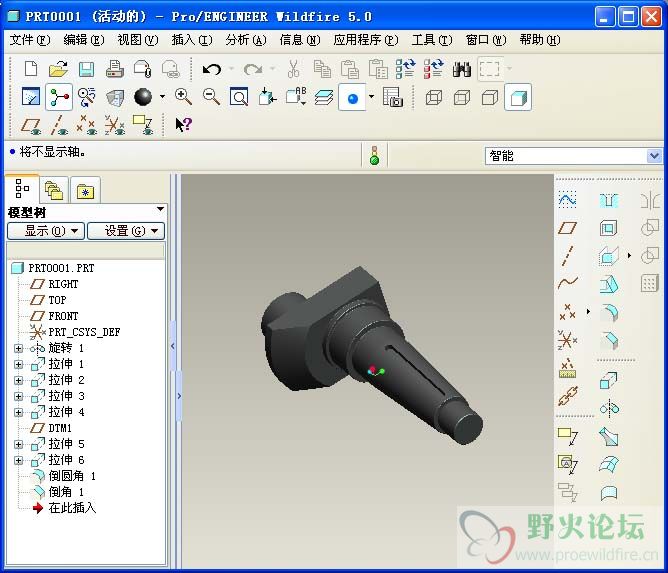The width and height of the screenshot is (668, 573).
Task: Switch to no hidden display mode
Action: [490, 98]
